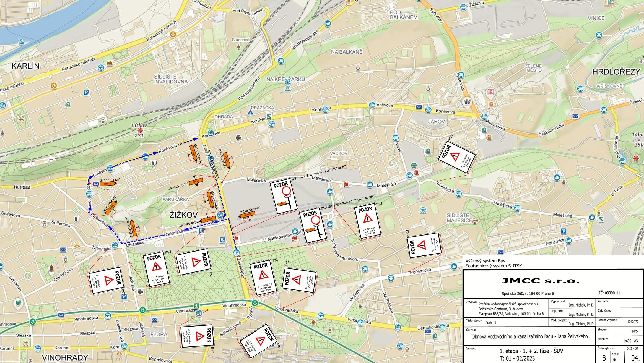Click the IČ: 09390111 text
The image size is (644, 363).
click(609, 293)
